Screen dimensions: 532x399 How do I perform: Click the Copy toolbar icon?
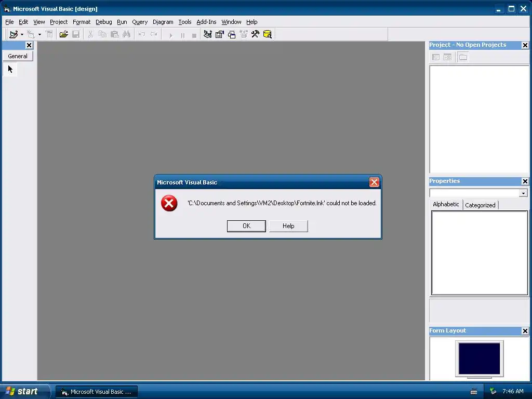(102, 34)
